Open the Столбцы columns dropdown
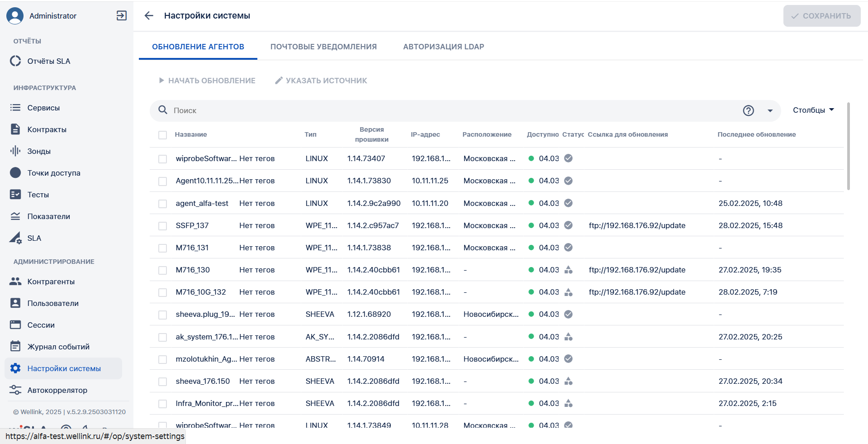Screen dimensions: 868x444 pos(813,110)
